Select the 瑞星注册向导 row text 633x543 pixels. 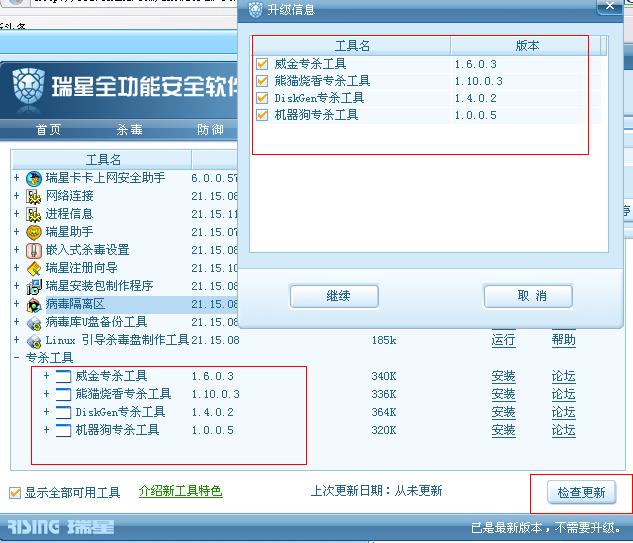pyautogui.click(x=82, y=268)
